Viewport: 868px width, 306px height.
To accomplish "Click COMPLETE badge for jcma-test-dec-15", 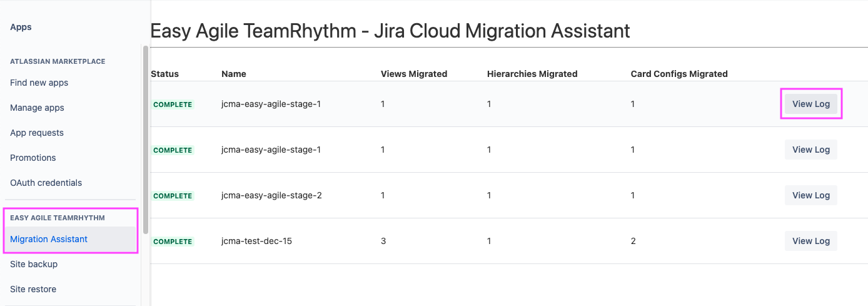I will [173, 242].
